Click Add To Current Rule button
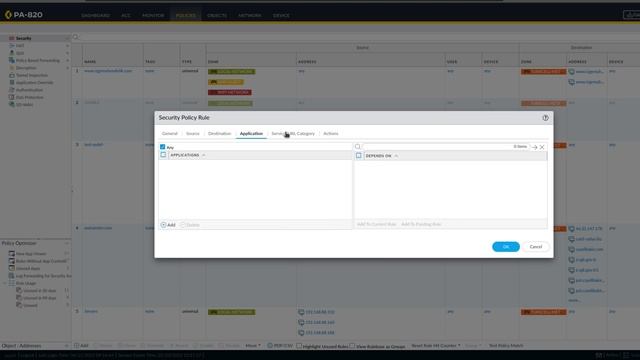The image size is (640, 360). pyautogui.click(x=376, y=224)
